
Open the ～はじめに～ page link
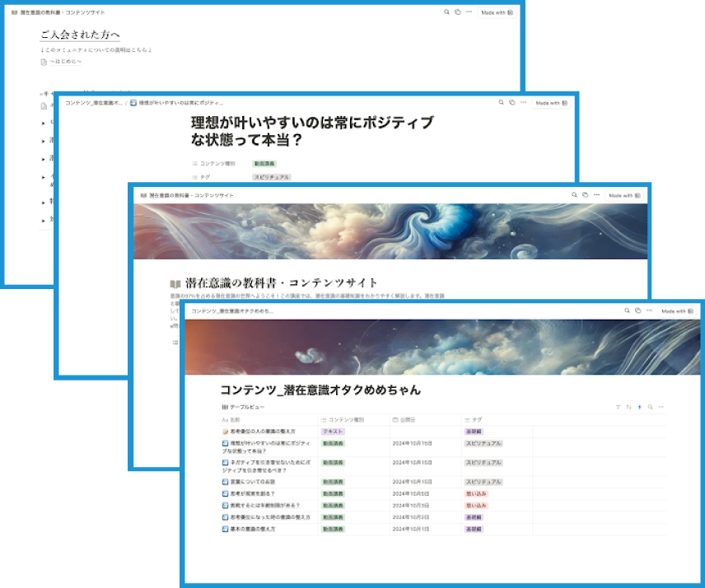[x=64, y=62]
